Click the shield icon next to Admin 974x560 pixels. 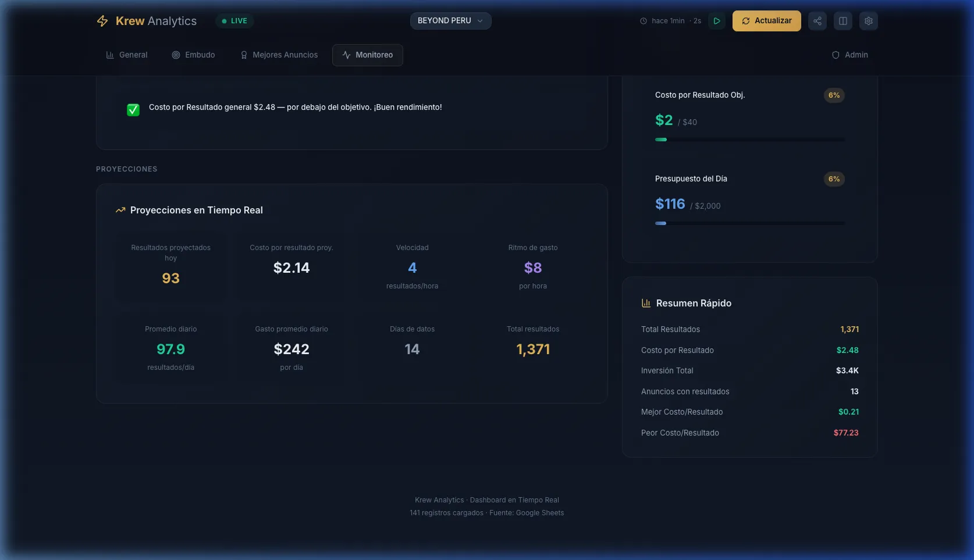pos(836,55)
